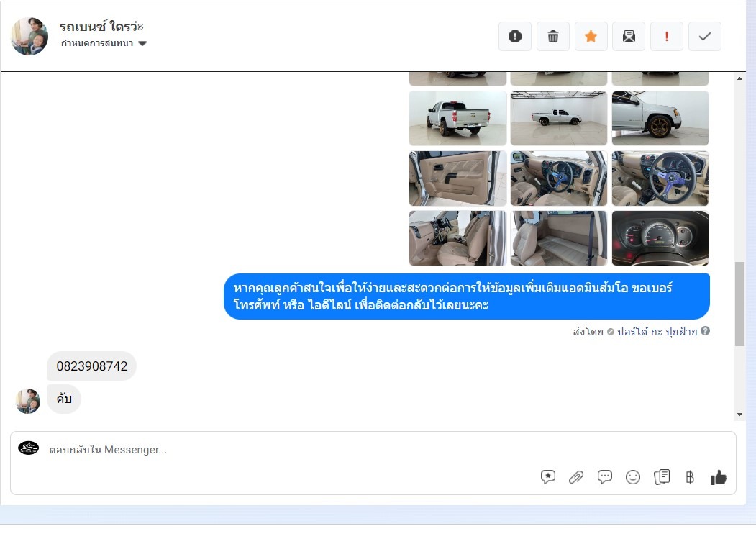
Task: Open the contact profile picture in header
Action: (x=29, y=36)
